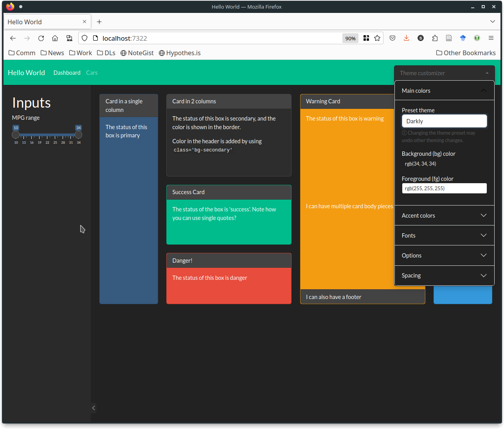This screenshot has height=429, width=504.
Task: Open the Other Bookmarks folder
Action: (x=466, y=53)
